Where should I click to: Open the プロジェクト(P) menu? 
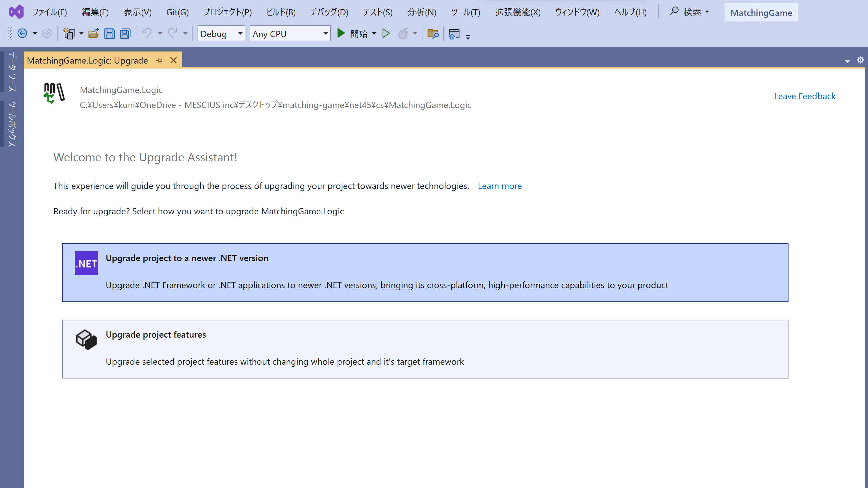pos(227,12)
